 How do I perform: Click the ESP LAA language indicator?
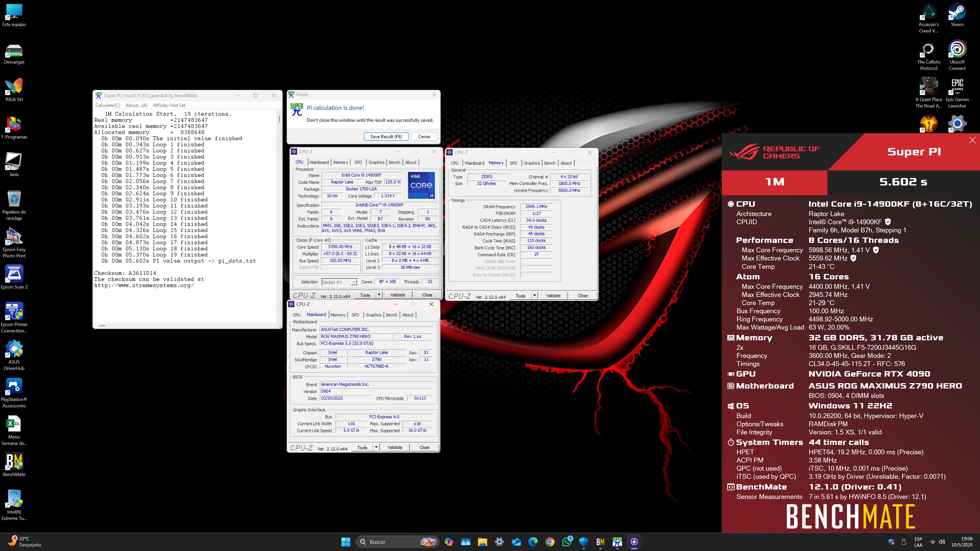point(918,542)
